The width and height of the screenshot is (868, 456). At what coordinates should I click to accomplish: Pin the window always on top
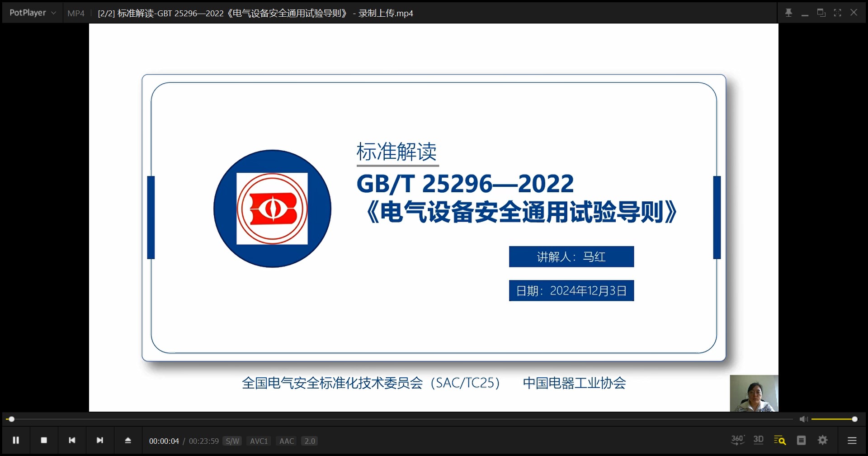(788, 13)
